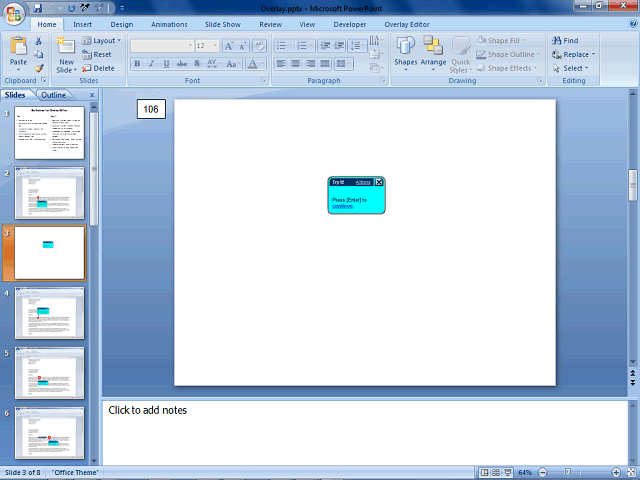Open PowerPoint Help question mark
The height and width of the screenshot is (480, 640).
coord(633,24)
